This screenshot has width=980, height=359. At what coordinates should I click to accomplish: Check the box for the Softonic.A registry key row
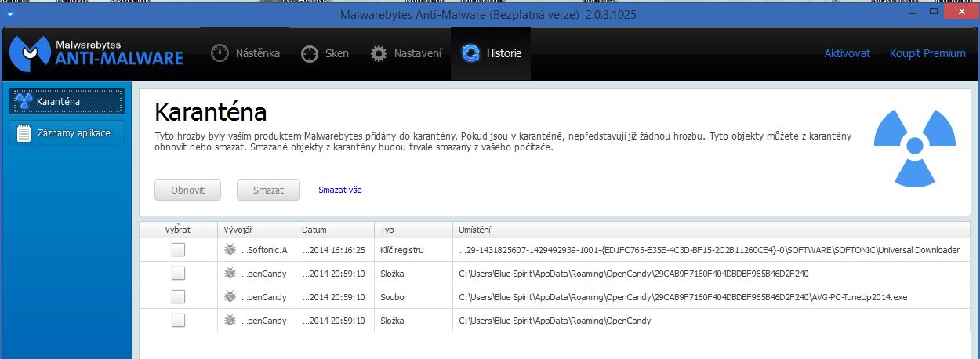click(178, 250)
